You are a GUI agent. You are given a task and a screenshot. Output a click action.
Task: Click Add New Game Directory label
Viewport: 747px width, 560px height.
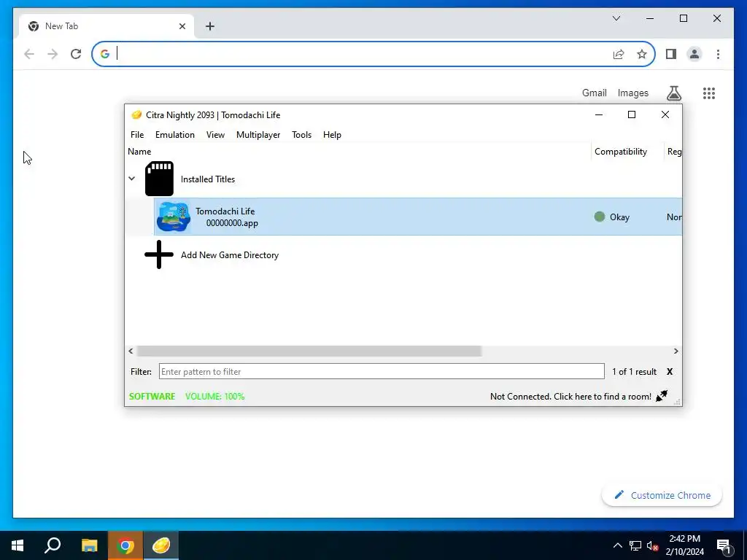pyautogui.click(x=230, y=254)
